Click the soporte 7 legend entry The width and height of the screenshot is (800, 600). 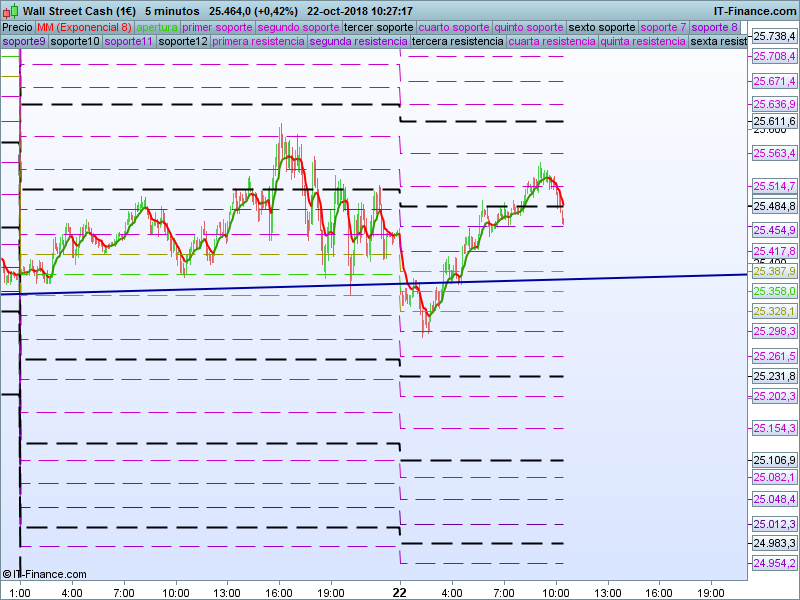pos(663,28)
